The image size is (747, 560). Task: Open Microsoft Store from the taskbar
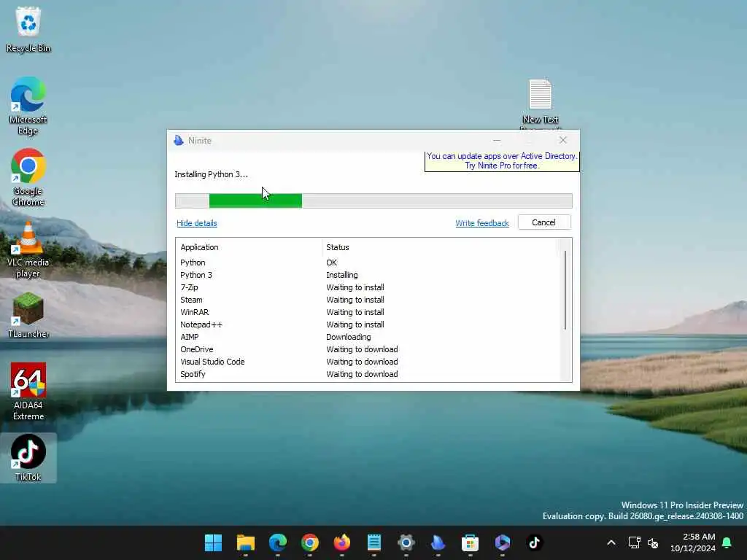(470, 542)
